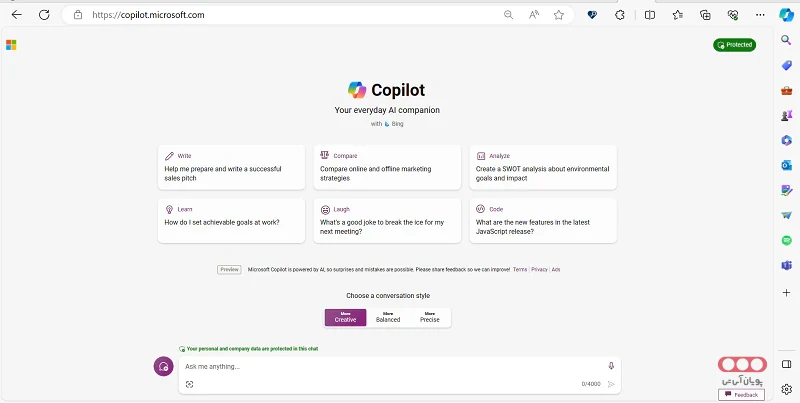This screenshot has width=800, height=403.
Task: Add an image via visual search icon
Action: click(190, 385)
